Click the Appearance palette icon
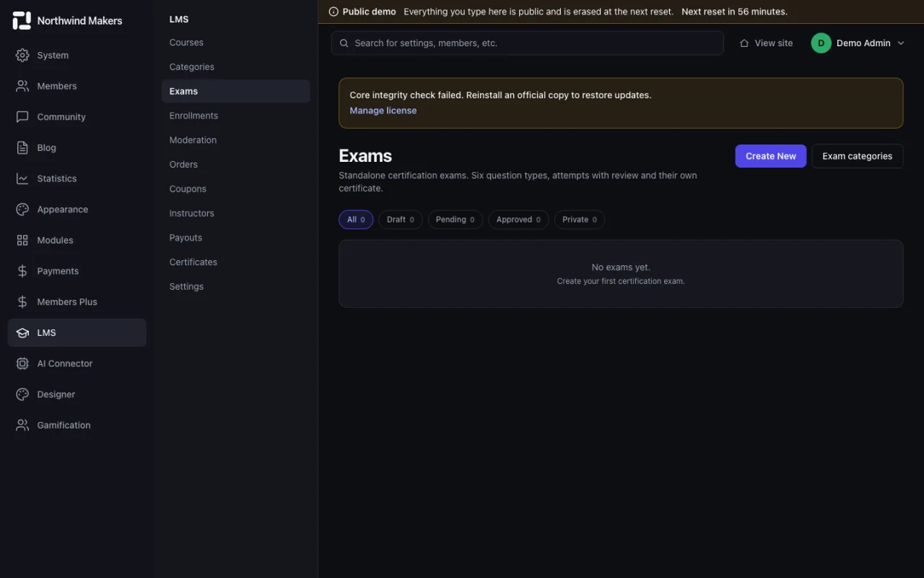Viewport: 924px width, 578px height. (x=22, y=210)
